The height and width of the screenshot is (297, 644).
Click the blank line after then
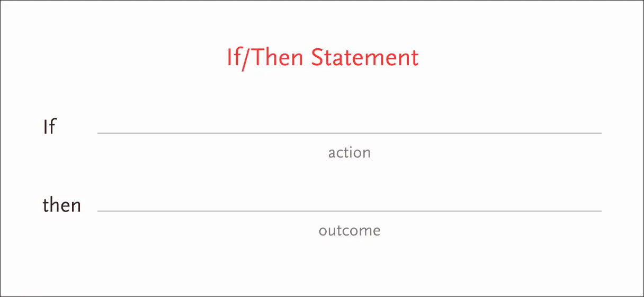[350, 211]
